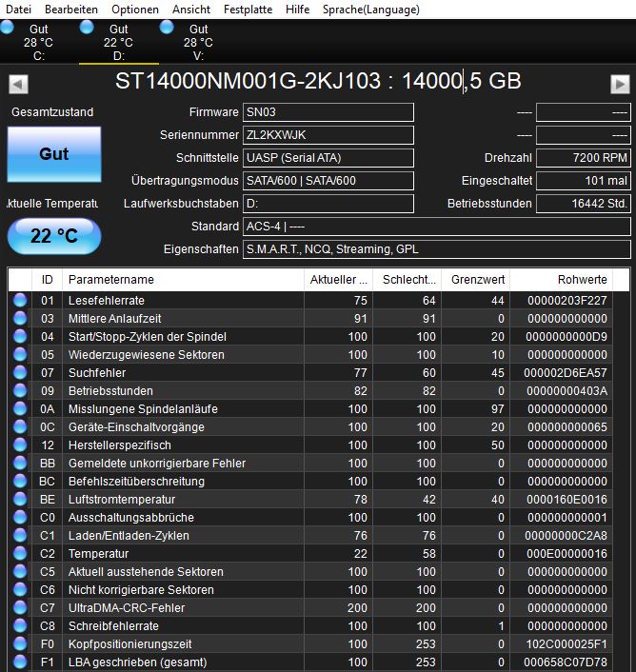Click the Übertragungsmodus field SATA/600
The height and width of the screenshot is (672, 636).
tap(328, 181)
